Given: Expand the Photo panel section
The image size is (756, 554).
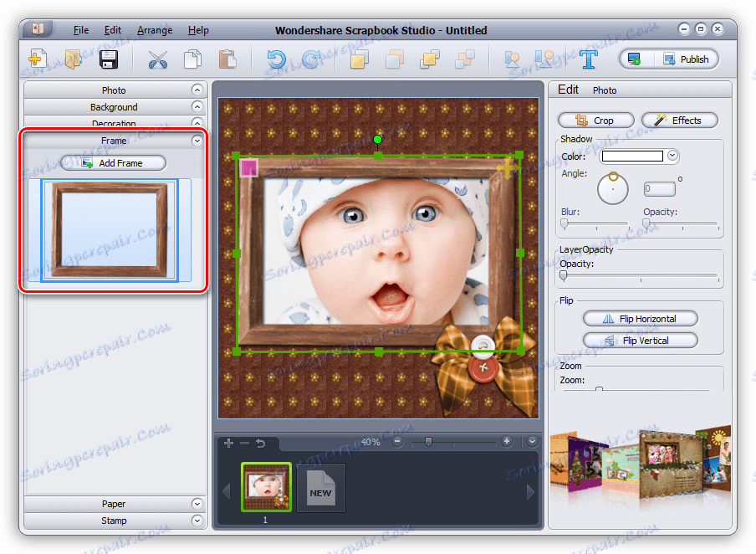Looking at the screenshot, I should [x=114, y=90].
